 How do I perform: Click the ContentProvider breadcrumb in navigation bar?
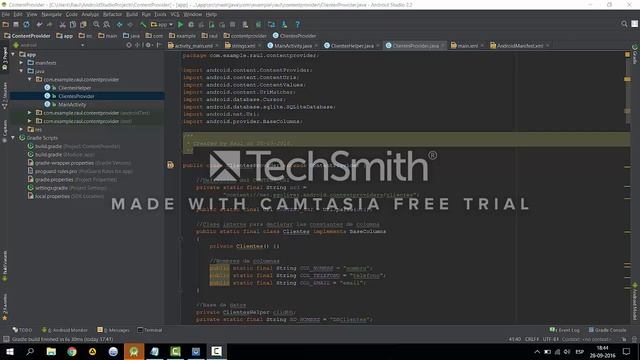[x=27, y=36]
